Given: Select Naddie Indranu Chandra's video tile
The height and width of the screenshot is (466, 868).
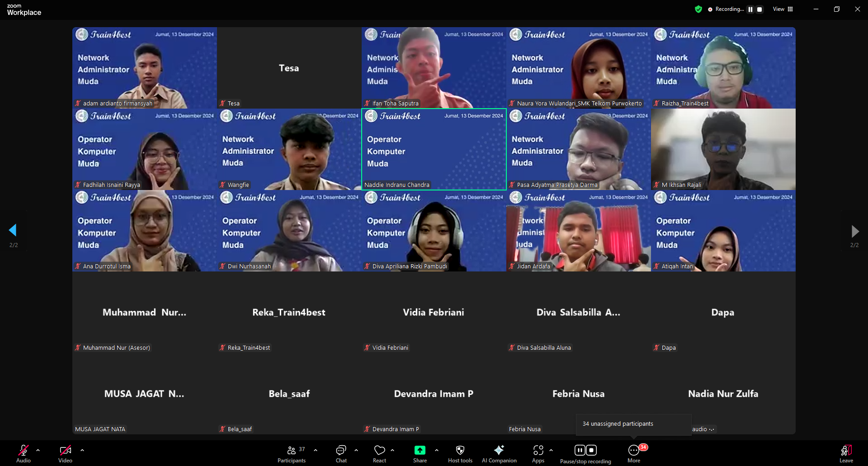Looking at the screenshot, I should [434, 149].
